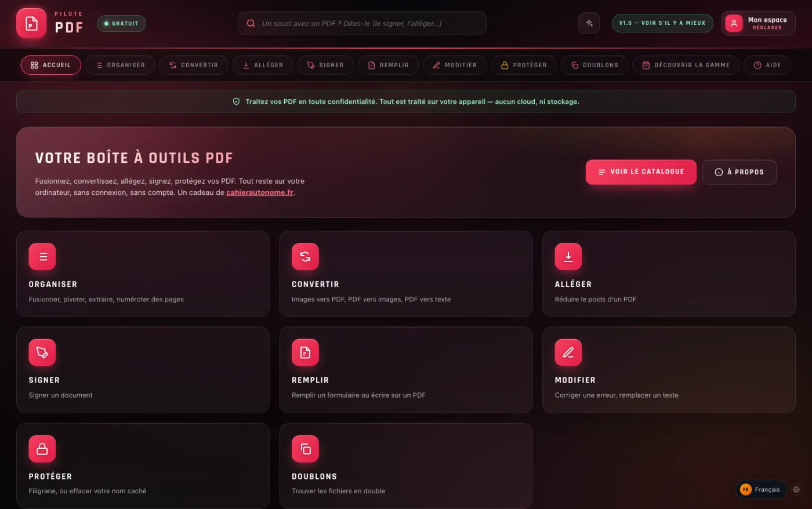This screenshot has height=509, width=812.
Task: Click the sparkle assistant icon button
Action: [x=589, y=23]
